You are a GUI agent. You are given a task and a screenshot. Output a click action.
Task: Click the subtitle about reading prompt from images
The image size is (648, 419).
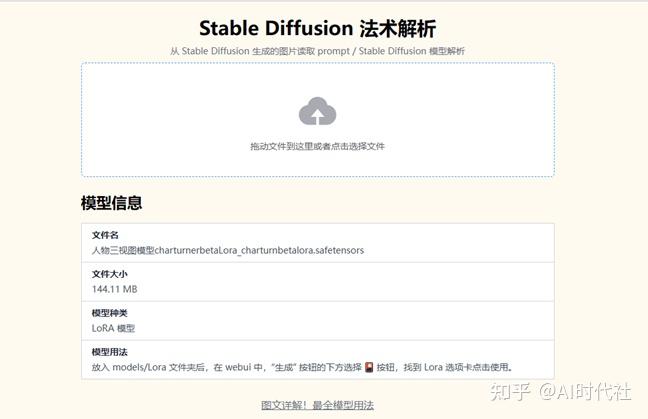coord(317,51)
